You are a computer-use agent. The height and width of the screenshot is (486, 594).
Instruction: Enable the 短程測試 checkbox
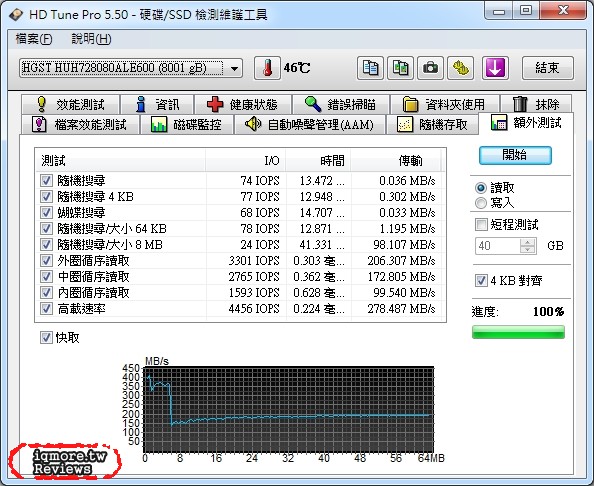tap(481, 225)
